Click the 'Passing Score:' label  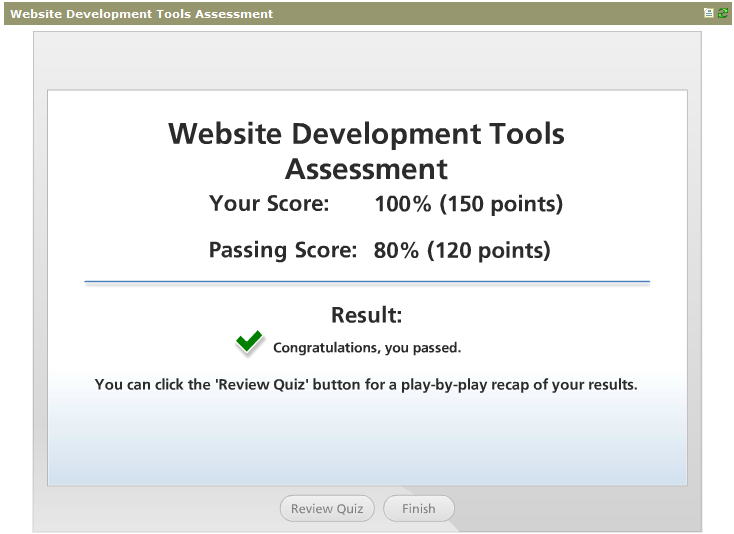click(x=283, y=250)
